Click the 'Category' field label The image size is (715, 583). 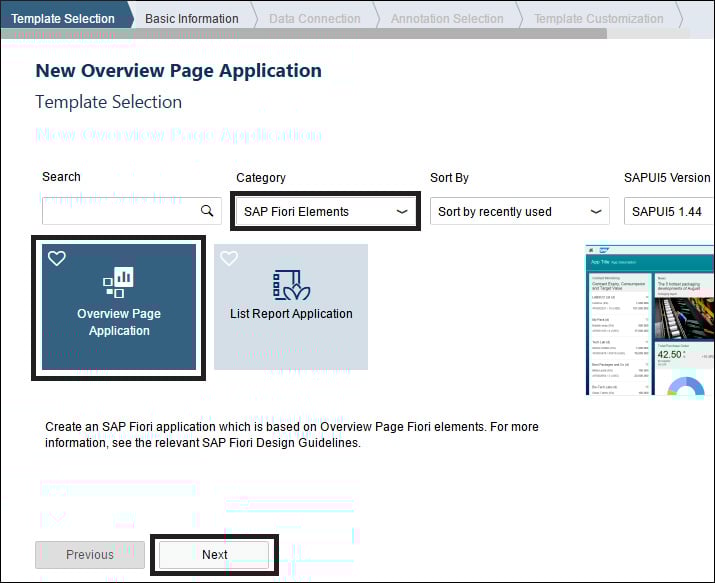point(261,178)
